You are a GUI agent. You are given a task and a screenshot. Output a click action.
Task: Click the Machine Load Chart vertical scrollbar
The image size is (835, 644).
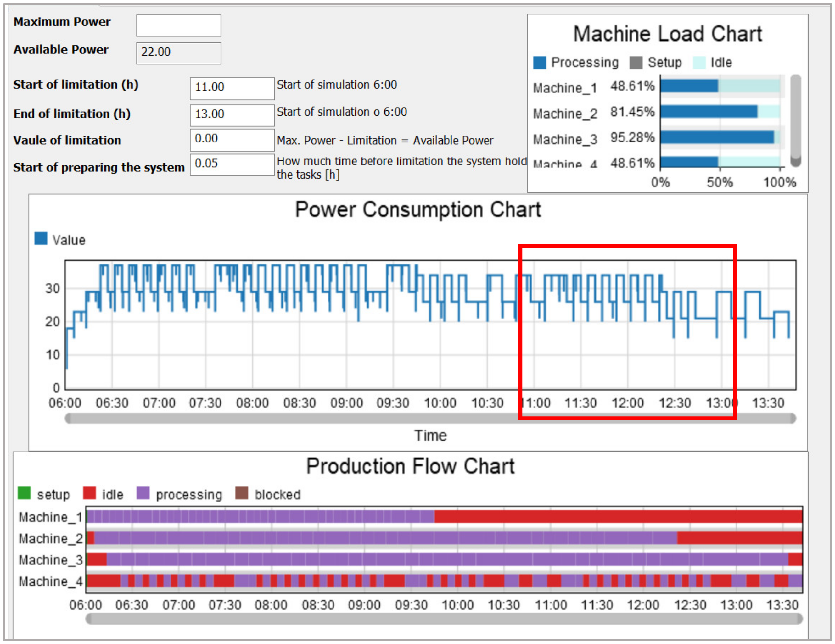[x=796, y=120]
